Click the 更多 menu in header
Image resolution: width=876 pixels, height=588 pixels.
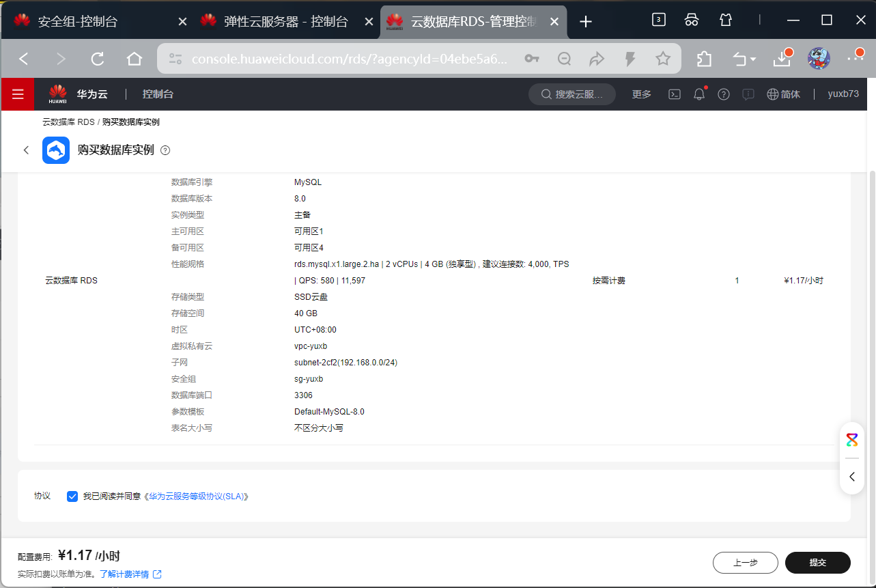642,94
